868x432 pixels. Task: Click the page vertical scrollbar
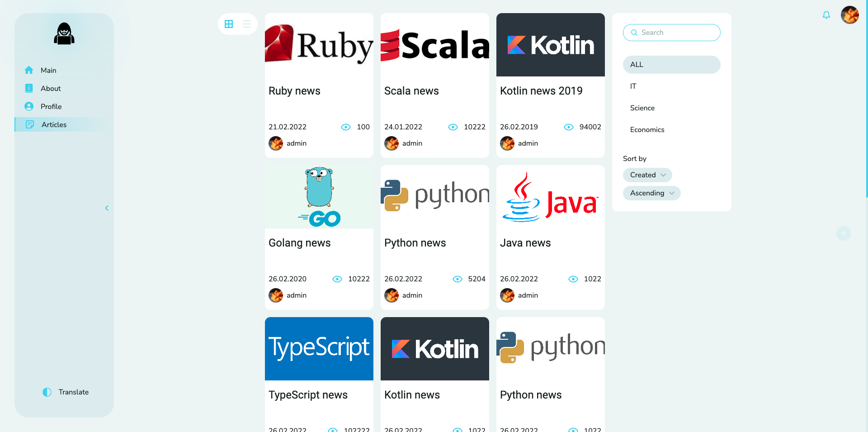[867, 99]
